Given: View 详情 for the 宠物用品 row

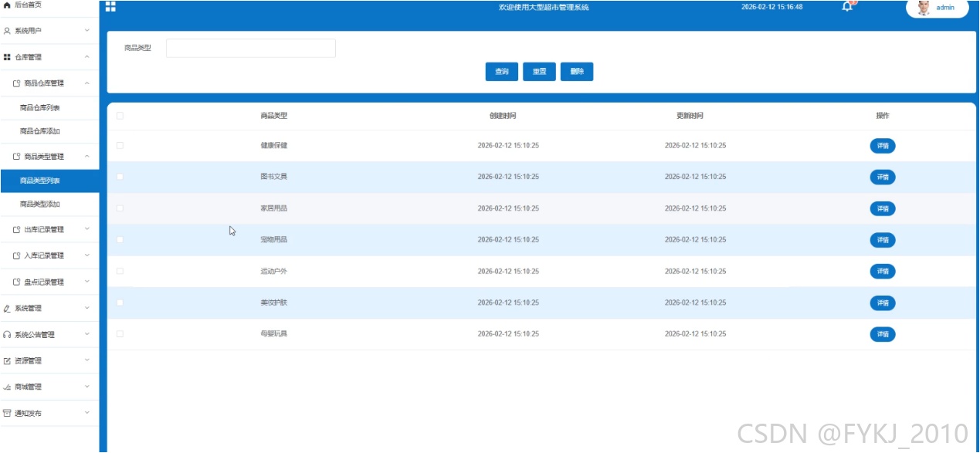Looking at the screenshot, I should coord(883,240).
